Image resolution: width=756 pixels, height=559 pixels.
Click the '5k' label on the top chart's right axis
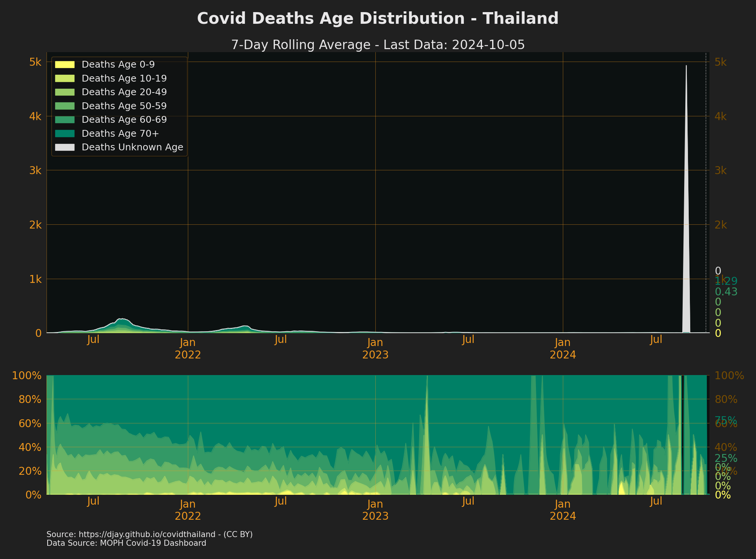tap(721, 62)
